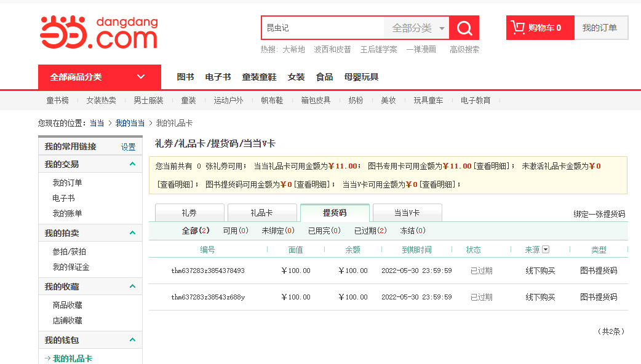
Task: Open 我的账单 in the sidebar
Action: click(x=68, y=213)
